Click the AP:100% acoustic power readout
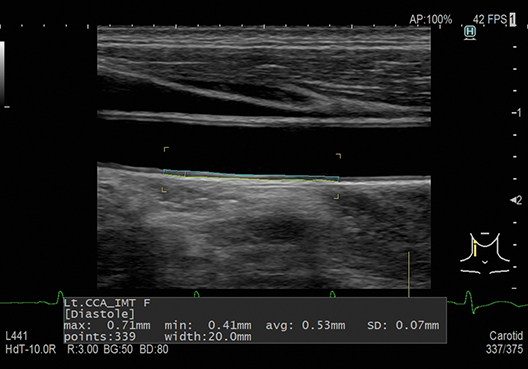 click(431, 20)
